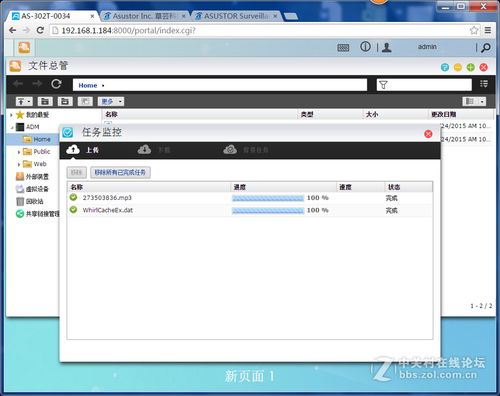Click the Task Monitor title icon
Image resolution: width=500 pixels, height=396 pixels.
tap(68, 132)
